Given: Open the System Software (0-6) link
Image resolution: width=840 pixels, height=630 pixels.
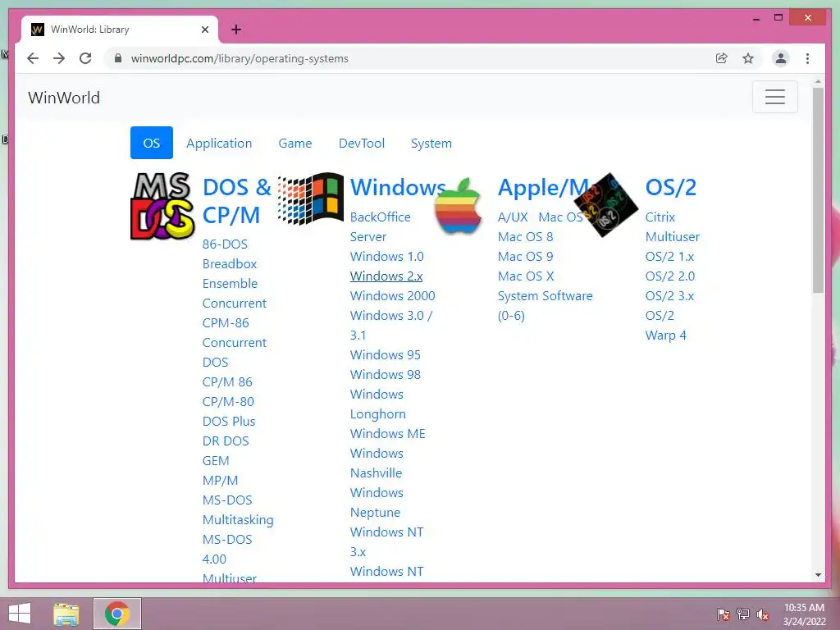Looking at the screenshot, I should coord(545,306).
